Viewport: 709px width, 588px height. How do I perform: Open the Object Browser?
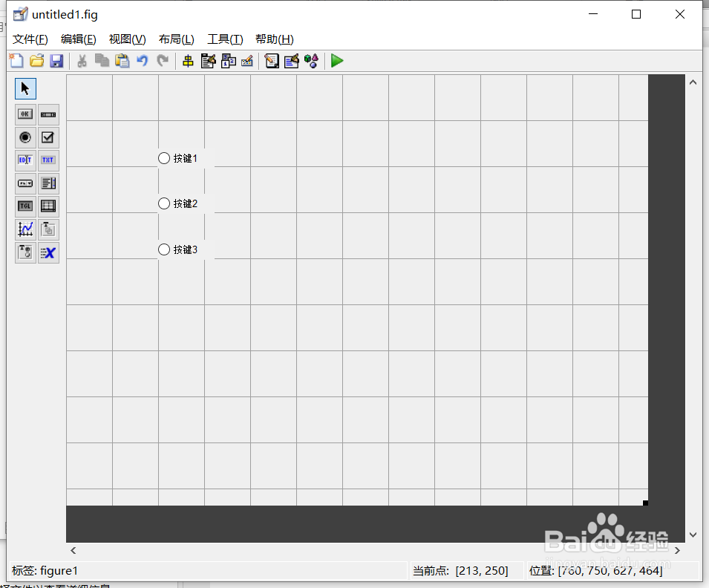click(312, 61)
